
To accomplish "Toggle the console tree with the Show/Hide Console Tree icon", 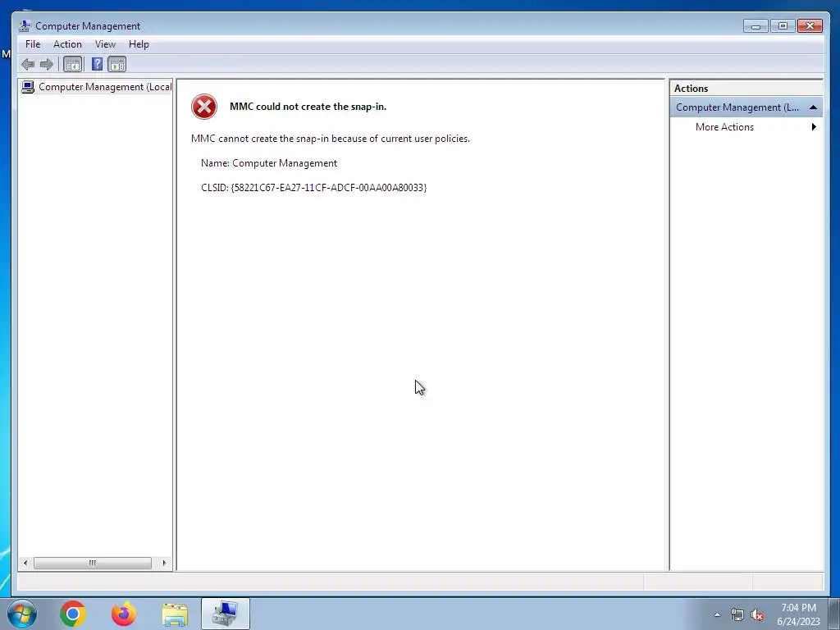I will (x=72, y=65).
